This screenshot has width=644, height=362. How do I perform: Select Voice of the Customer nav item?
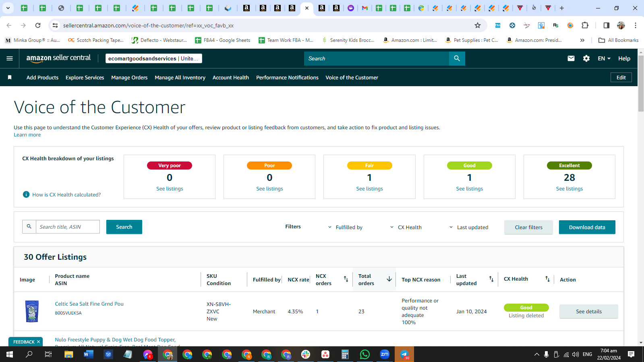coord(352,77)
